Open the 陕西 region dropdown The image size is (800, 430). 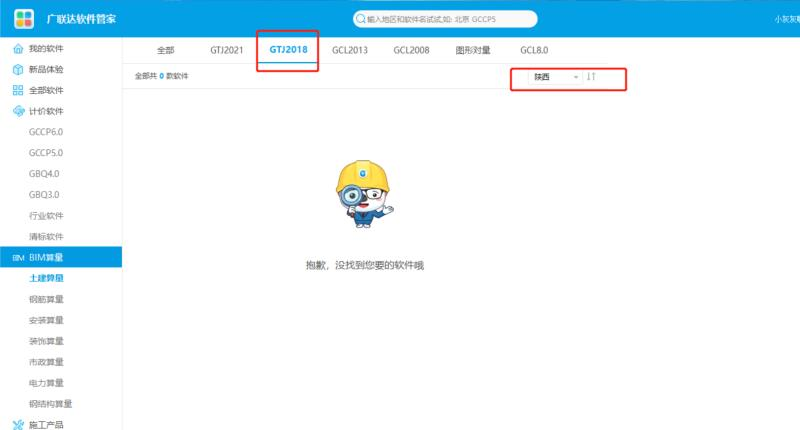555,77
